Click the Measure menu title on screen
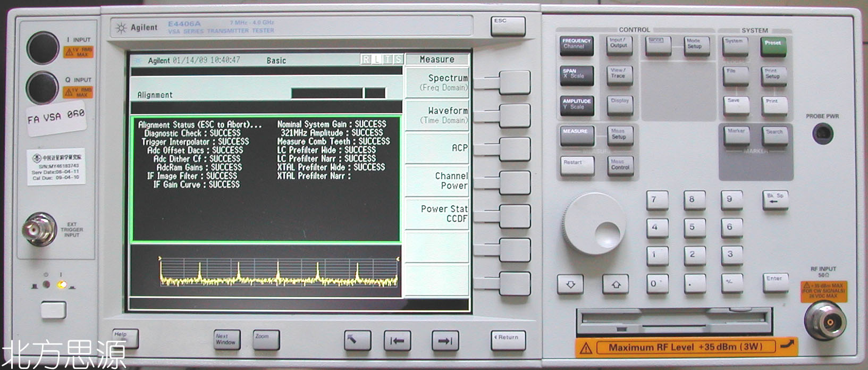This screenshot has height=370, width=868. (437, 60)
